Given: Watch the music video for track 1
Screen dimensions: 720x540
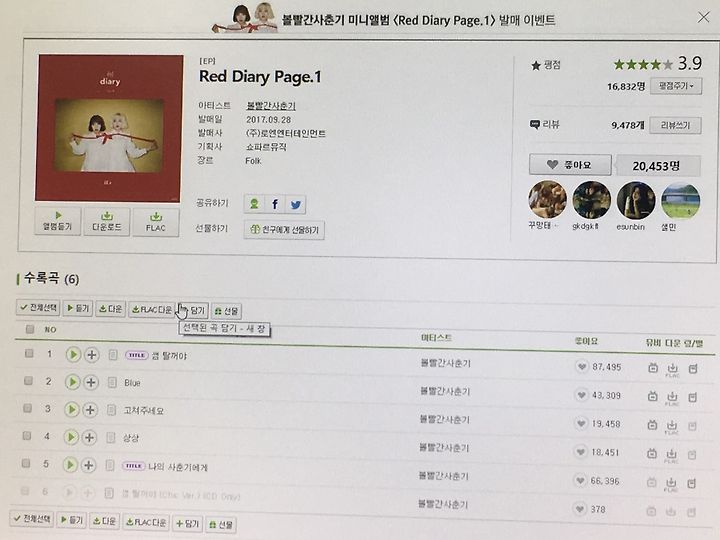Looking at the screenshot, I should tap(653, 367).
